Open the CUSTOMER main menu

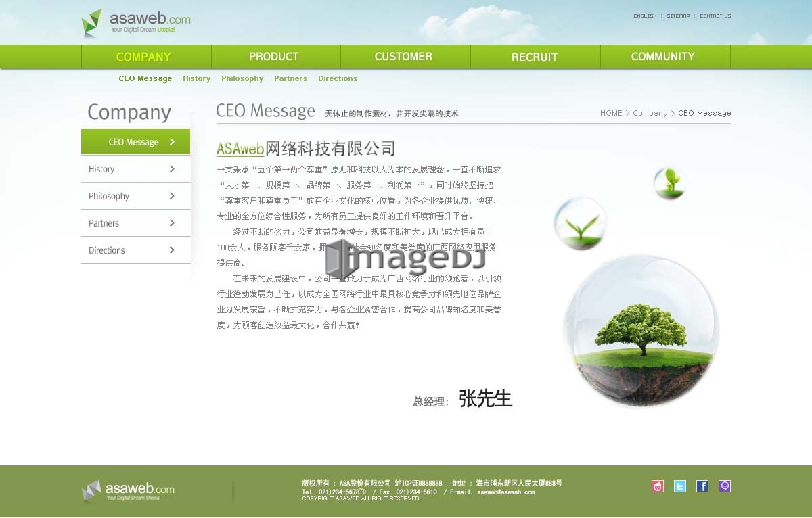point(403,57)
